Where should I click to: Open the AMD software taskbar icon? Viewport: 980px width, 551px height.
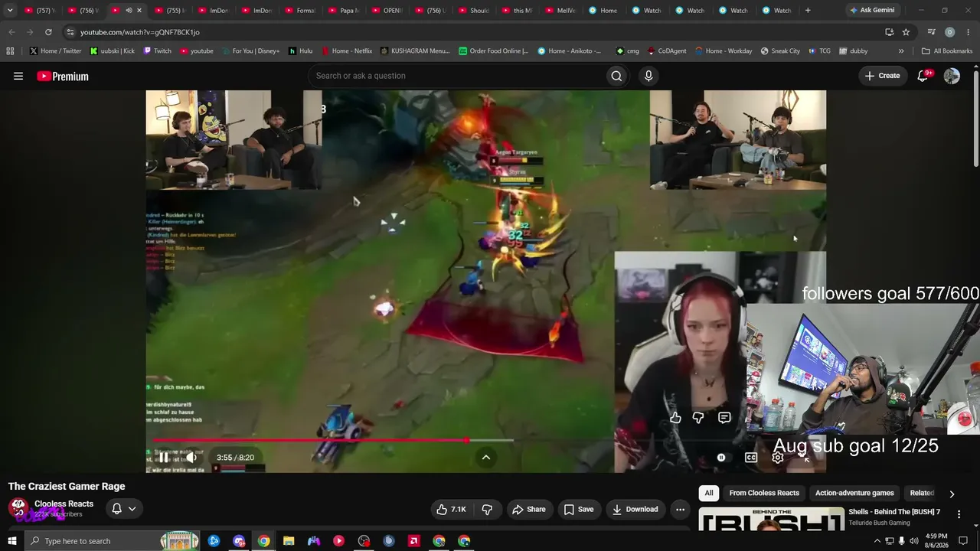(x=413, y=541)
